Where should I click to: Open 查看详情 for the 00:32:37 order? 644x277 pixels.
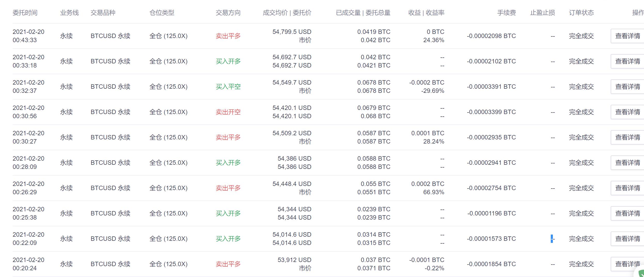[627, 87]
